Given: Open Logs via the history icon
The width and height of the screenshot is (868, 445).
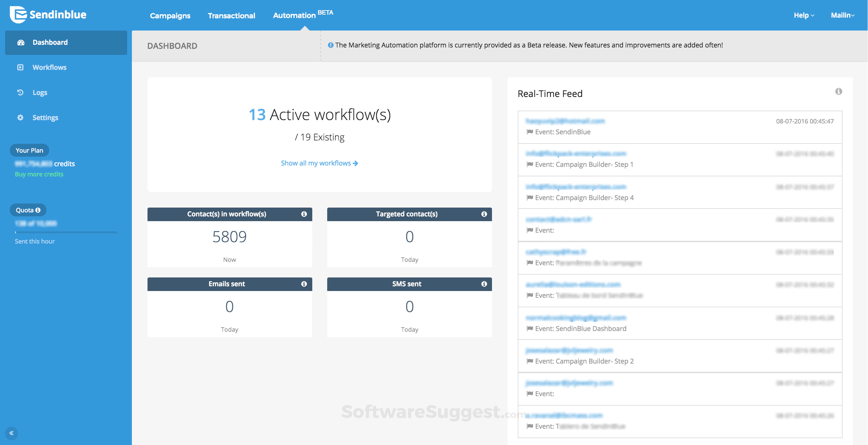Looking at the screenshot, I should [x=20, y=92].
